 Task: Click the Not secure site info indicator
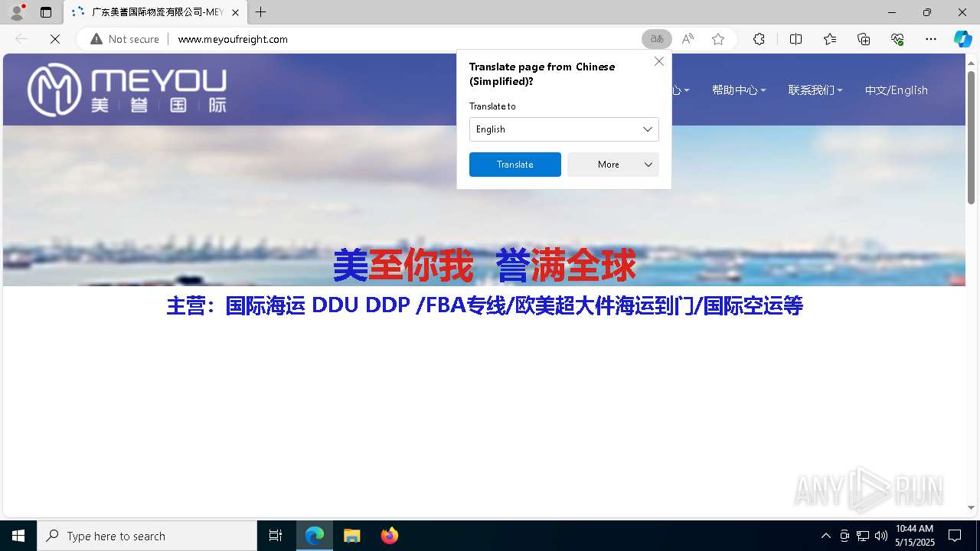point(125,39)
